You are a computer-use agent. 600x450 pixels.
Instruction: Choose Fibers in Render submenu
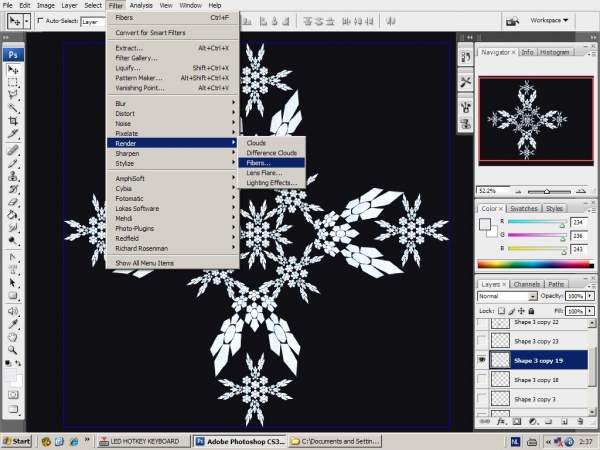(x=271, y=163)
